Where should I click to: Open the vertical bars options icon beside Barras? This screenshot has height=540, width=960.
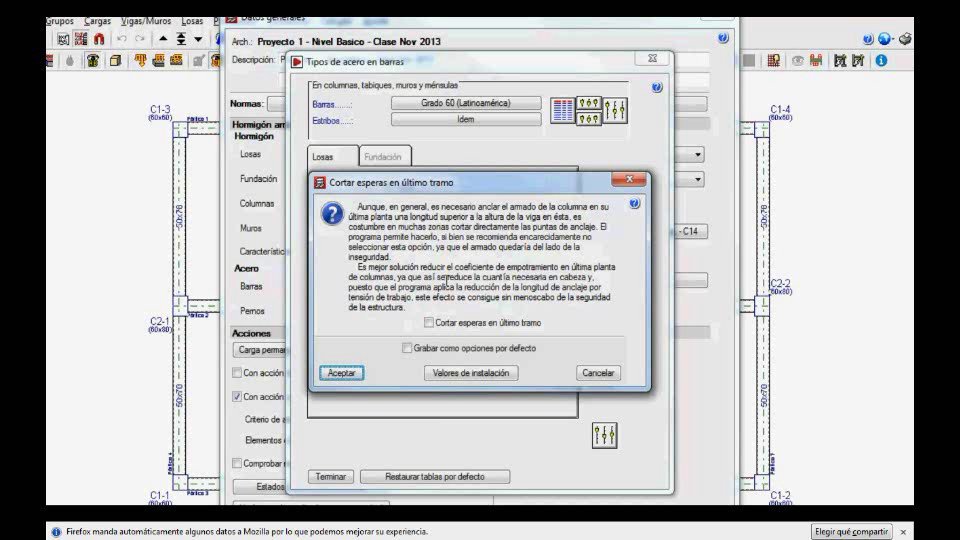coord(615,110)
